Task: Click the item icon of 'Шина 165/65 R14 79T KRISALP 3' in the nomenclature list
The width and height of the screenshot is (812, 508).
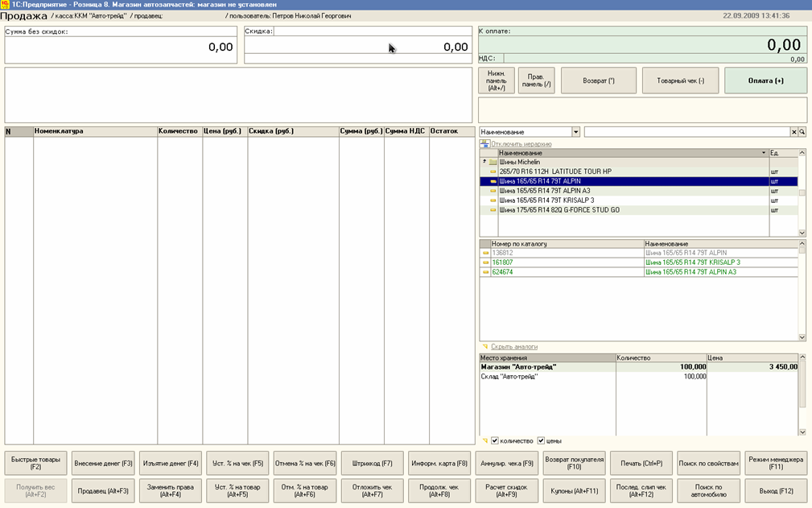Action: click(x=493, y=200)
